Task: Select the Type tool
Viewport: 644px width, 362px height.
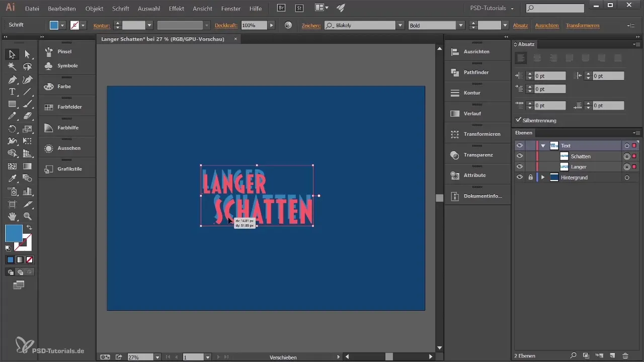Action: tap(12, 92)
